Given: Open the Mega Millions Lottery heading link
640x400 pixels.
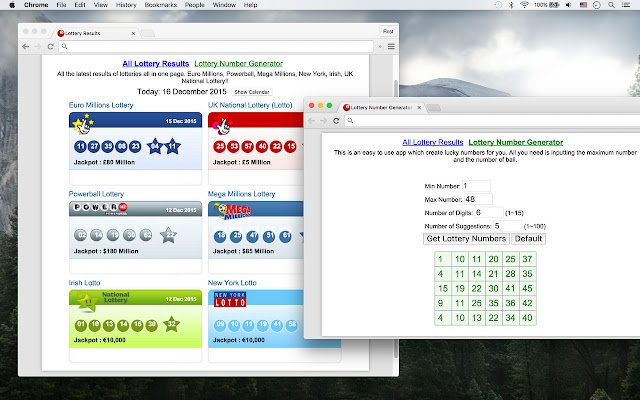Looking at the screenshot, I should [241, 194].
